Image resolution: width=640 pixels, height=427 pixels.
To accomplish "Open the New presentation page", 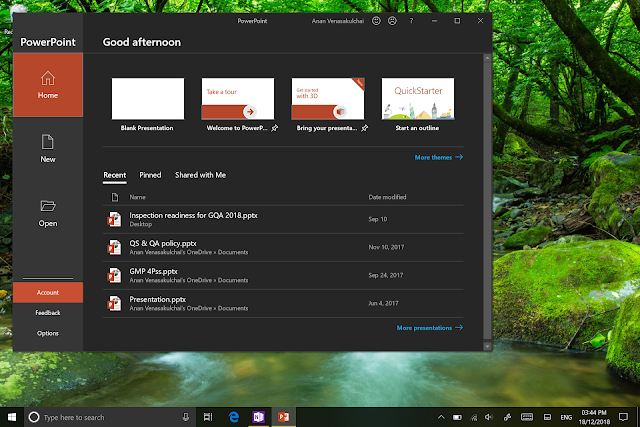I will pyautogui.click(x=48, y=149).
